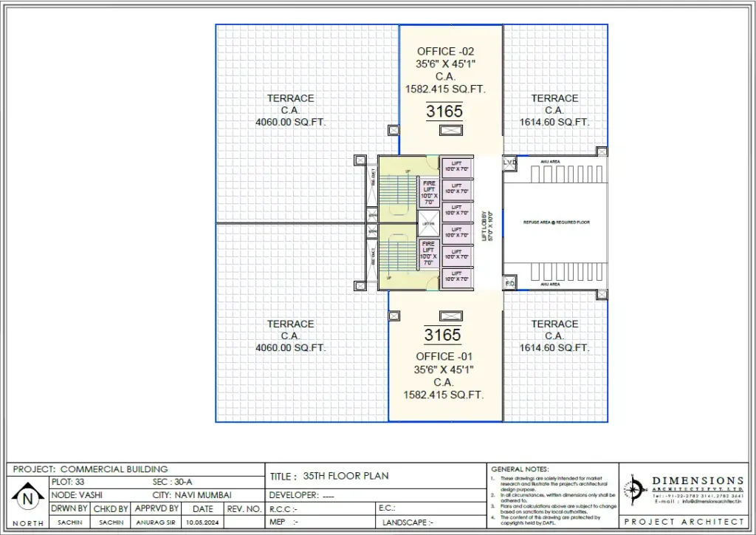Click the 35th Floor Plan title field
This screenshot has width=756, height=535.
pyautogui.click(x=346, y=476)
